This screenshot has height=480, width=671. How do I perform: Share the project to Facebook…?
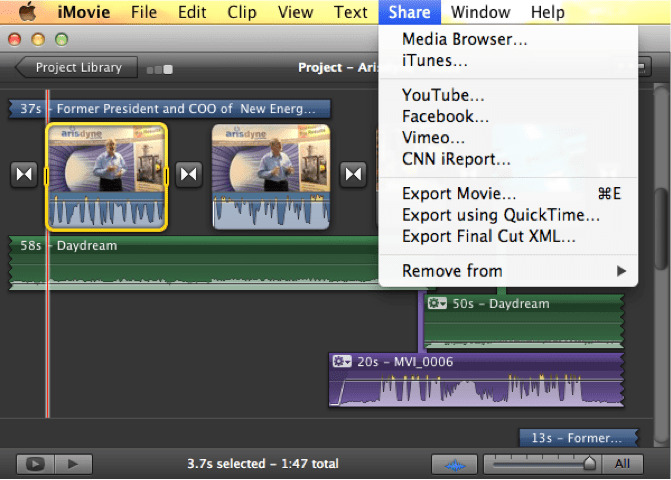pyautogui.click(x=508, y=116)
